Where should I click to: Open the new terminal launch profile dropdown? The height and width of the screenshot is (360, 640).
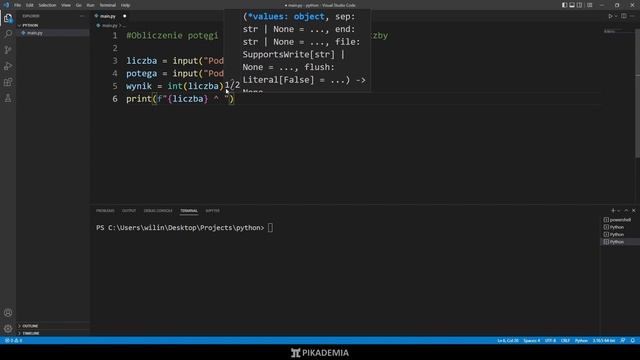coord(619,211)
